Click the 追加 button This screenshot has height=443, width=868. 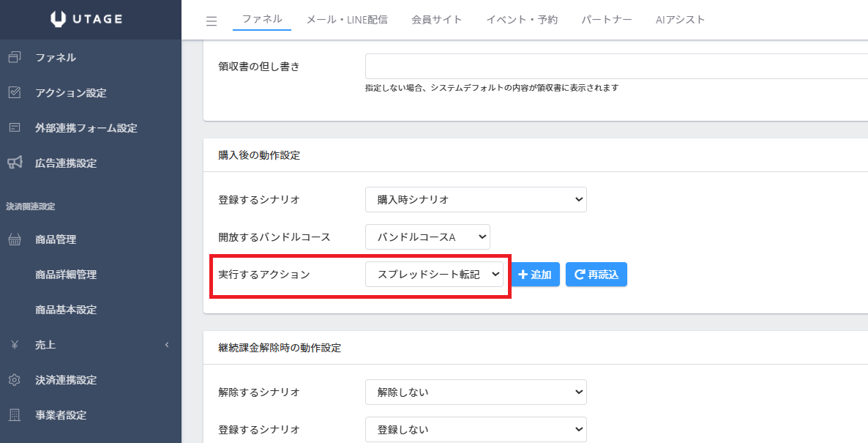(535, 275)
